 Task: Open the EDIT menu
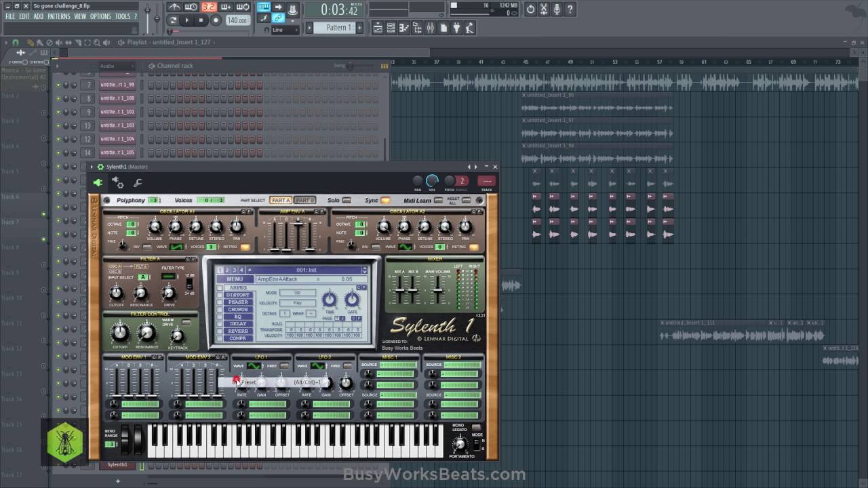point(24,16)
